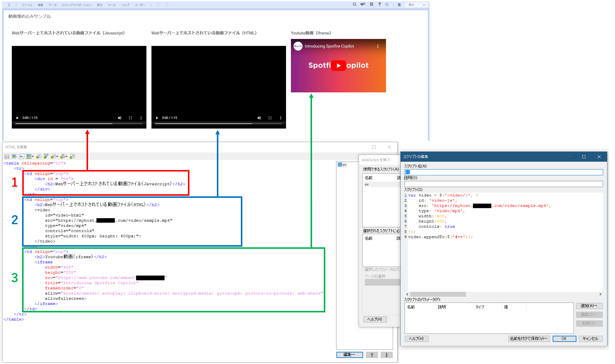Click the paint bucket background icon
The height and width of the screenshot is (364, 615).
(21, 156)
